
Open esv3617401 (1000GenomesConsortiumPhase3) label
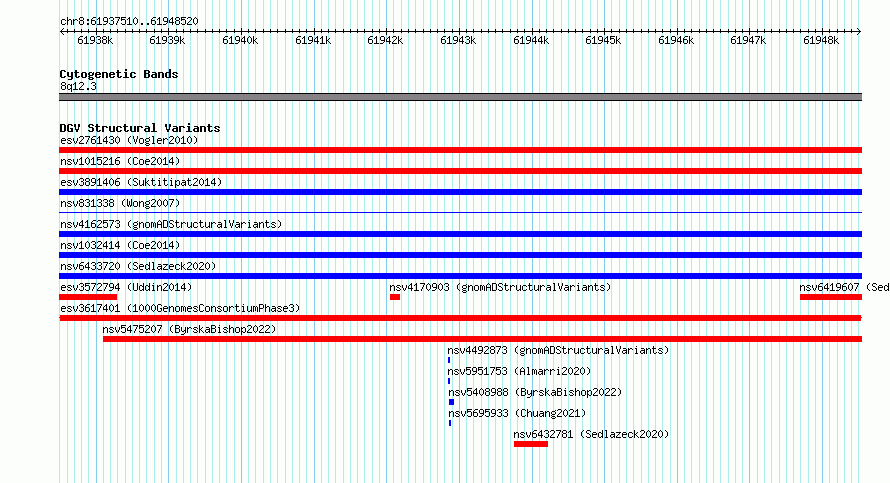point(180,308)
